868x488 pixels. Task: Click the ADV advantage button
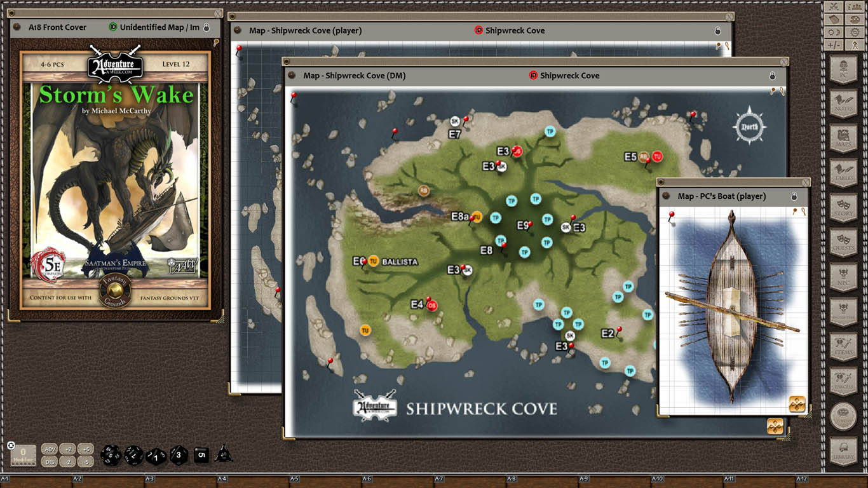pyautogui.click(x=51, y=449)
